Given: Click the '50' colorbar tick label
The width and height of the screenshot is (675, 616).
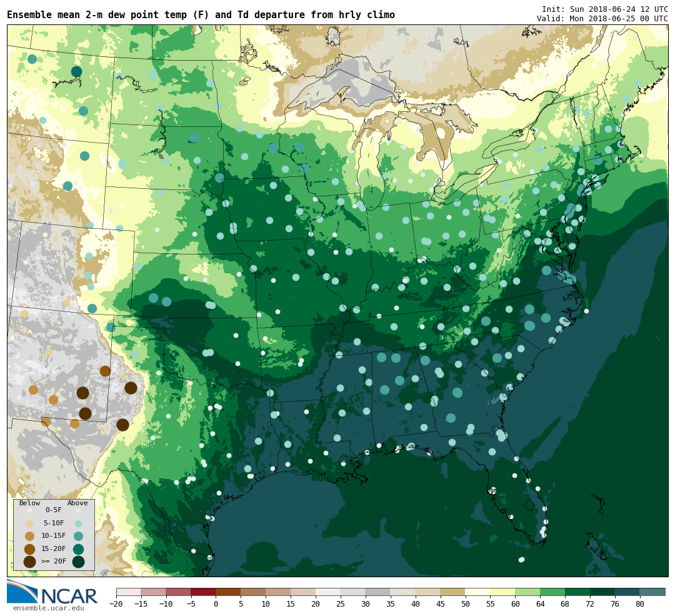Looking at the screenshot, I should pyautogui.click(x=466, y=604).
